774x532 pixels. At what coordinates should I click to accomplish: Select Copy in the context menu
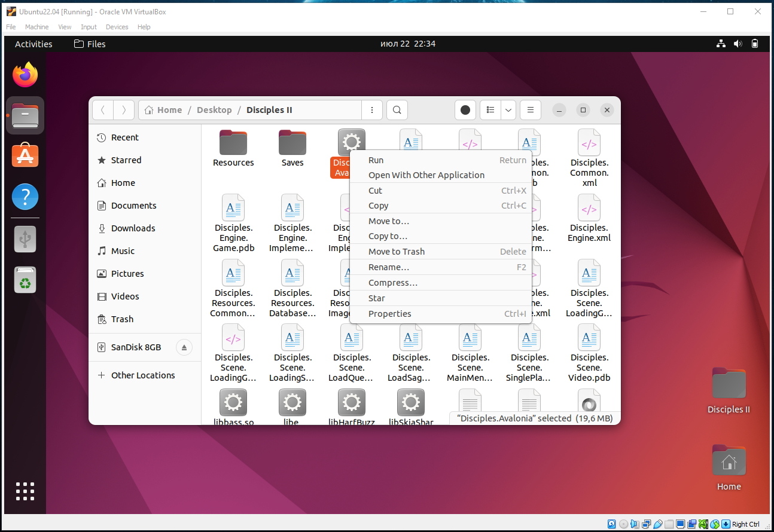441,206
